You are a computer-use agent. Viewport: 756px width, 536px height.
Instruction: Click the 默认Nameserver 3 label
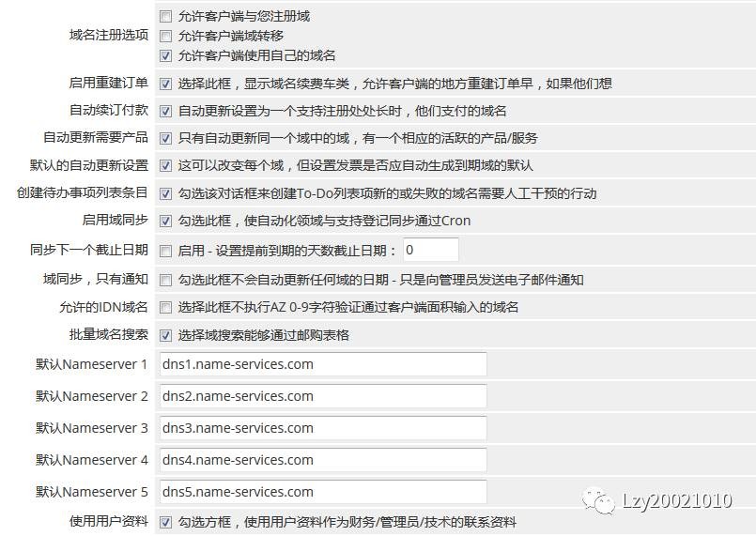pos(92,428)
